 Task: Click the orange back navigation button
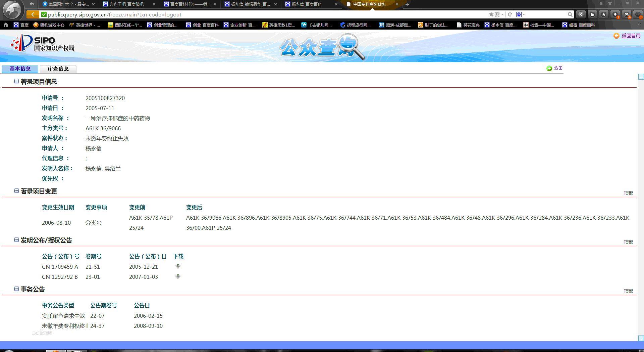32,14
